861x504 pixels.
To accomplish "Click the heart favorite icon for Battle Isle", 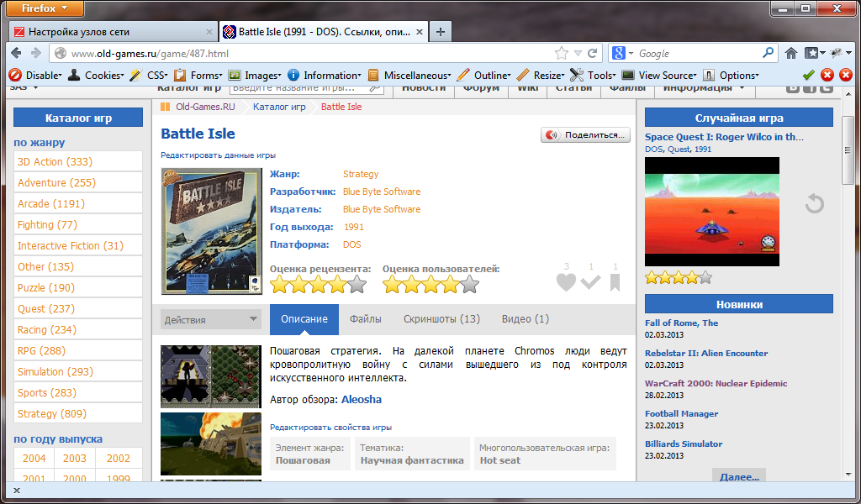I will point(566,282).
